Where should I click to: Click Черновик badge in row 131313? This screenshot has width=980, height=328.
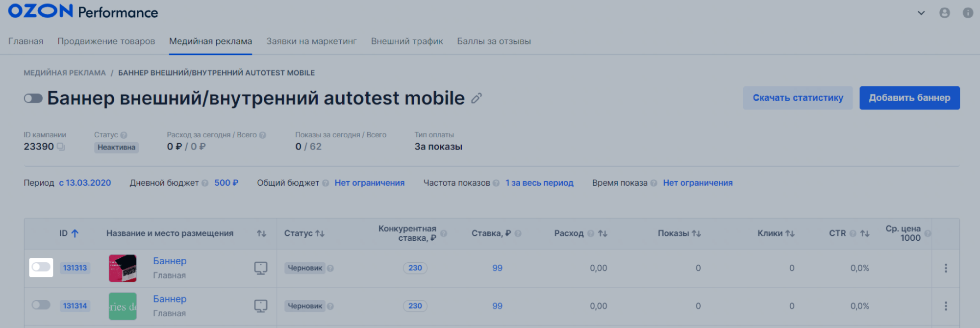pyautogui.click(x=305, y=268)
